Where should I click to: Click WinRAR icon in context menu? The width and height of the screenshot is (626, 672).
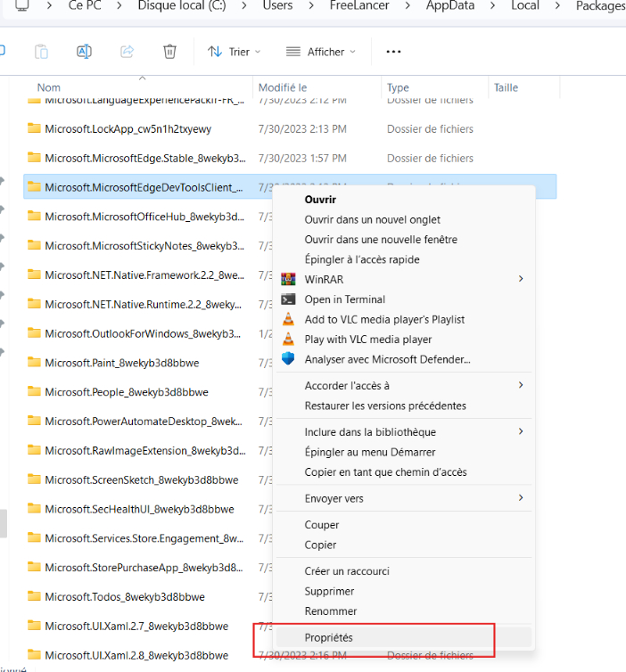288,280
